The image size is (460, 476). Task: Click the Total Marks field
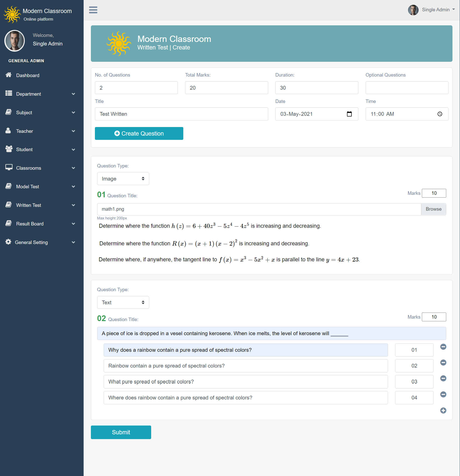tap(226, 88)
